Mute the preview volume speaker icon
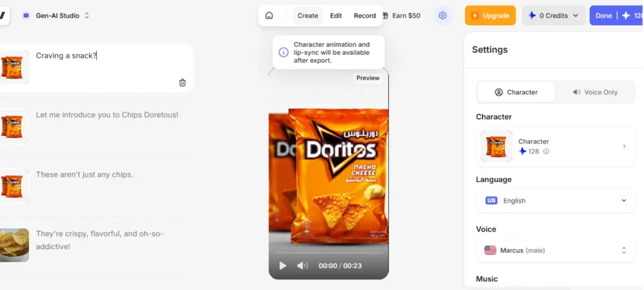This screenshot has height=290, width=644. (302, 265)
